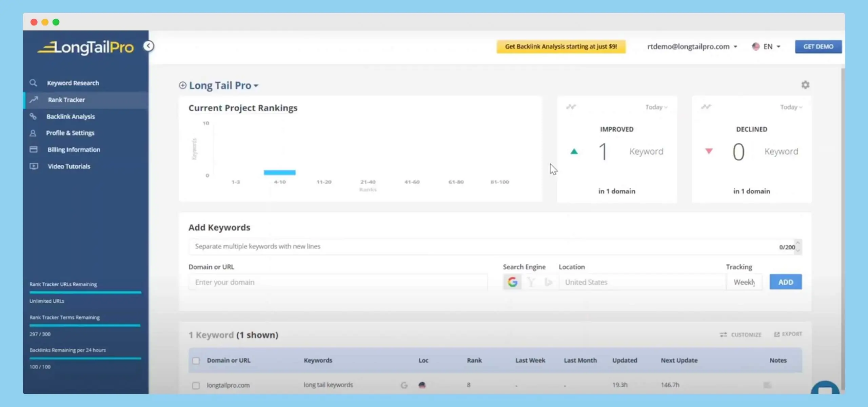
Task: Open Video Tutorials with the play icon
Action: click(33, 166)
